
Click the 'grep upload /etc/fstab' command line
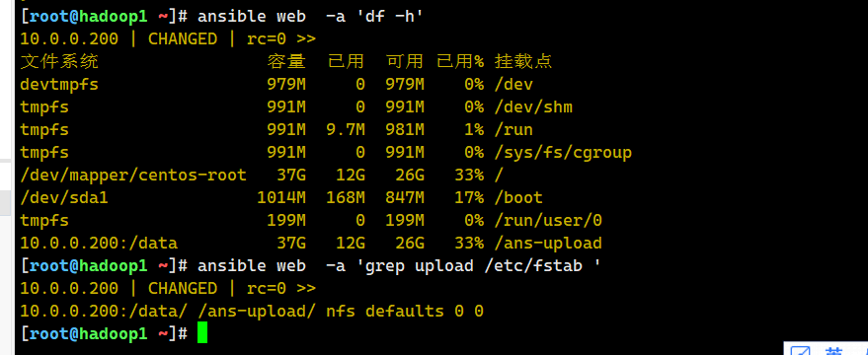pyautogui.click(x=310, y=266)
